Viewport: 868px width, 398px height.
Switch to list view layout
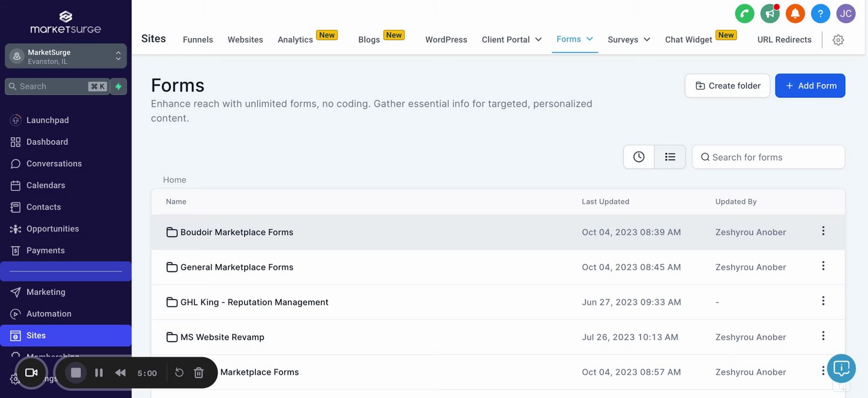click(670, 157)
